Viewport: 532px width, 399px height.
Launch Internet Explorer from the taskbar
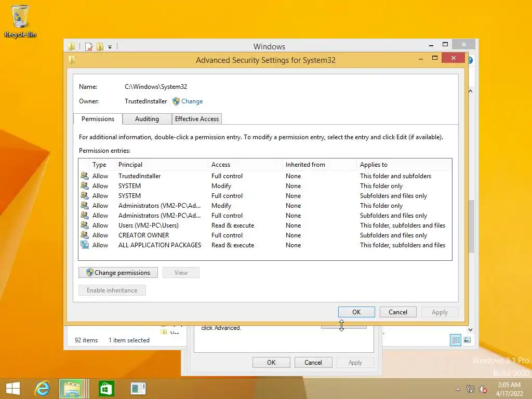pos(43,389)
